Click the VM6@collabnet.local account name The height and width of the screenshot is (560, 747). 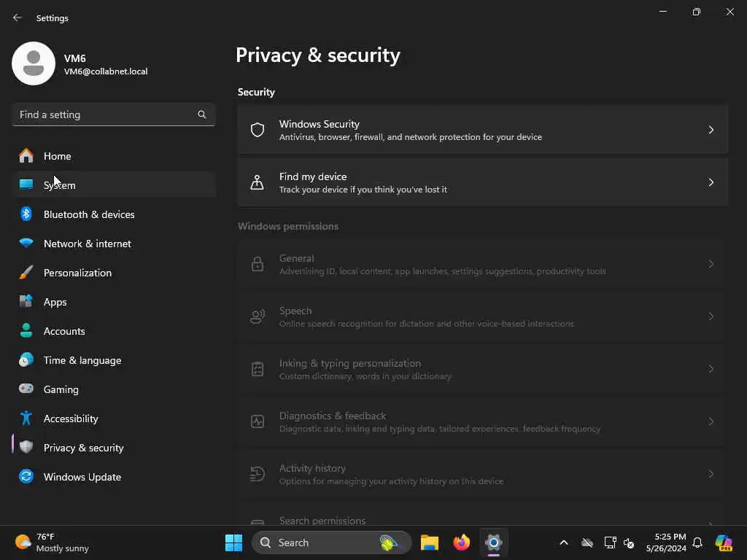pos(106,71)
